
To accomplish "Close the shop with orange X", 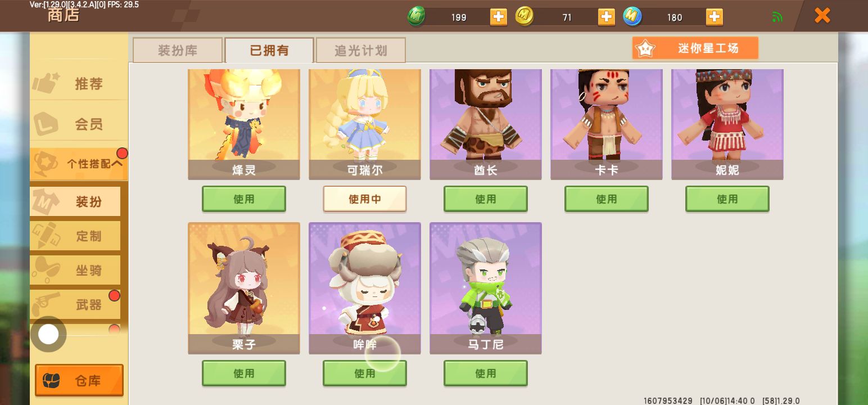I will [822, 16].
